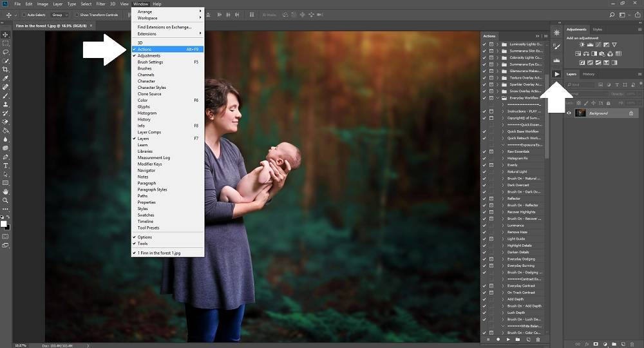The image size is (644, 348).
Task: Open the Group auto-select dropdown
Action: click(x=60, y=15)
